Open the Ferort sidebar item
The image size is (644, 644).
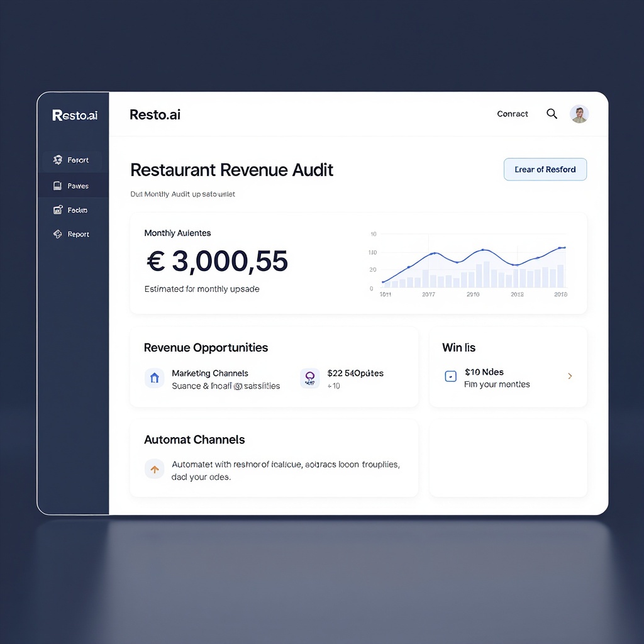click(x=72, y=160)
